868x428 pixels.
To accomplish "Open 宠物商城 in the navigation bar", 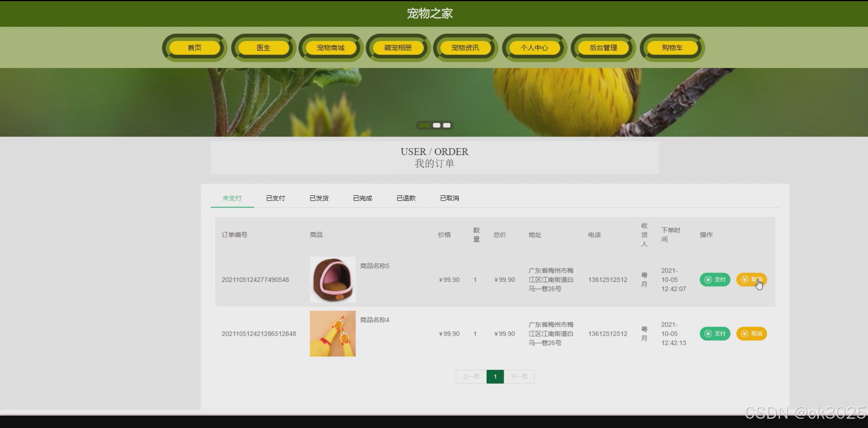I will coord(331,48).
